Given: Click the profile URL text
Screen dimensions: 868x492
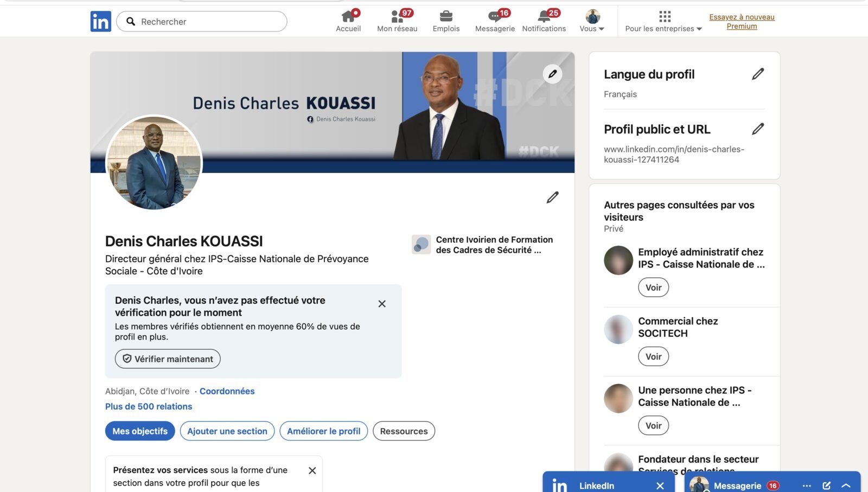Looking at the screenshot, I should point(674,154).
